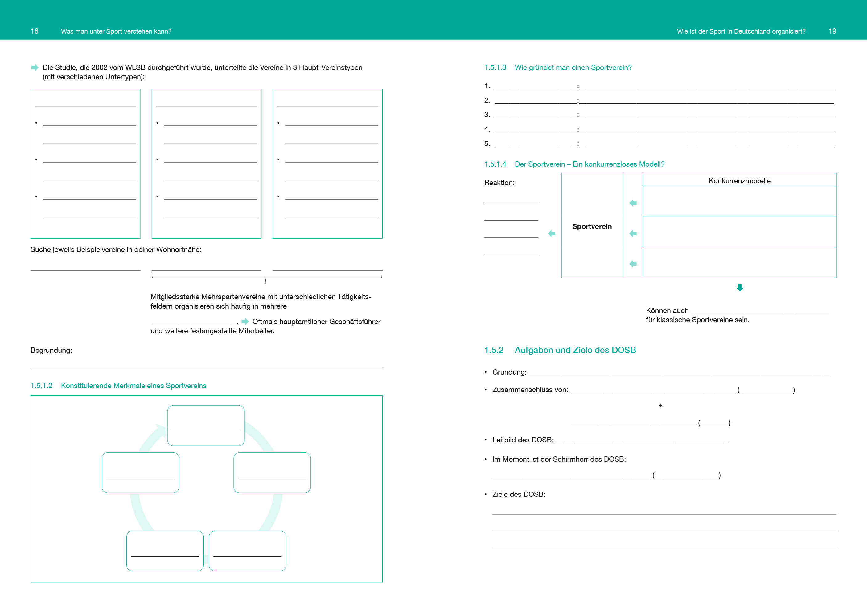867x616 pixels.
Task: Click the downward arrow below Konkurrenzmodelle table
Action: pyautogui.click(x=739, y=287)
